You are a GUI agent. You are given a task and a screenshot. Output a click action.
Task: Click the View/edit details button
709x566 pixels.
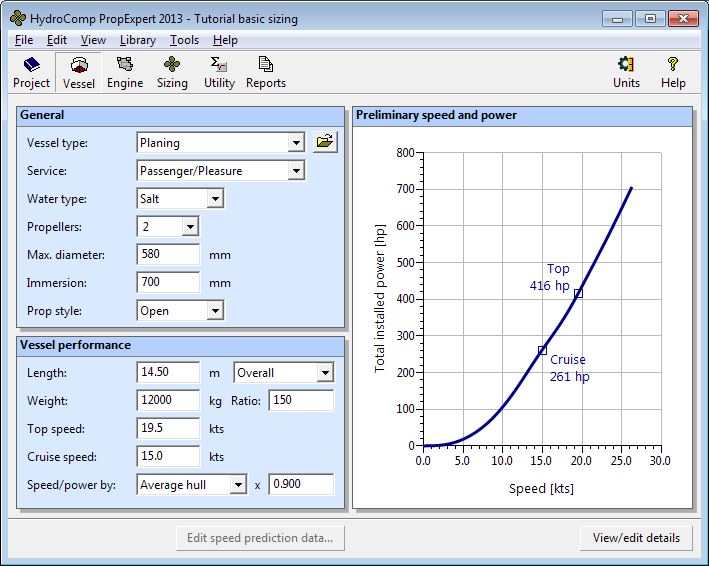click(x=636, y=538)
